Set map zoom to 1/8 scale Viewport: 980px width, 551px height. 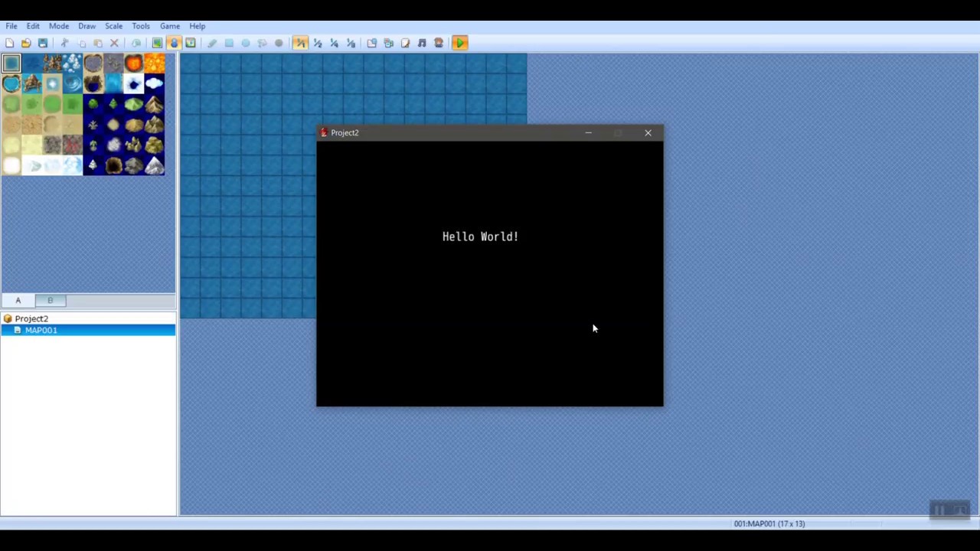(x=351, y=43)
